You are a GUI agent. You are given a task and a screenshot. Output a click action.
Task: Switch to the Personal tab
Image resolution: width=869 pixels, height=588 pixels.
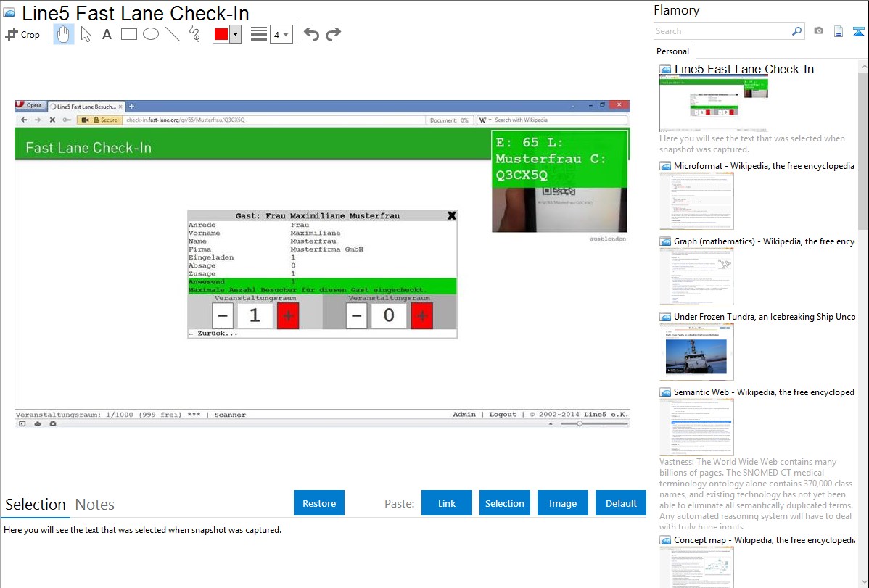coord(673,51)
